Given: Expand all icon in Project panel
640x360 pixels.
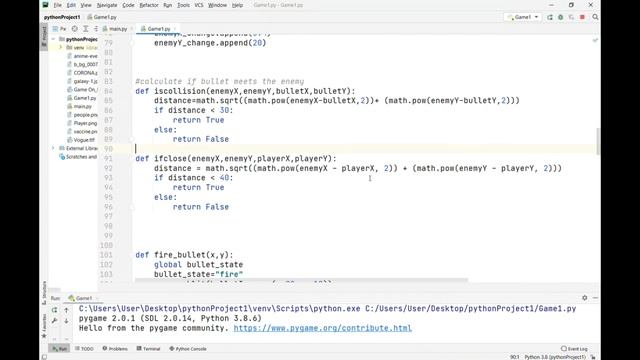Looking at the screenshot, I should 85,29.
